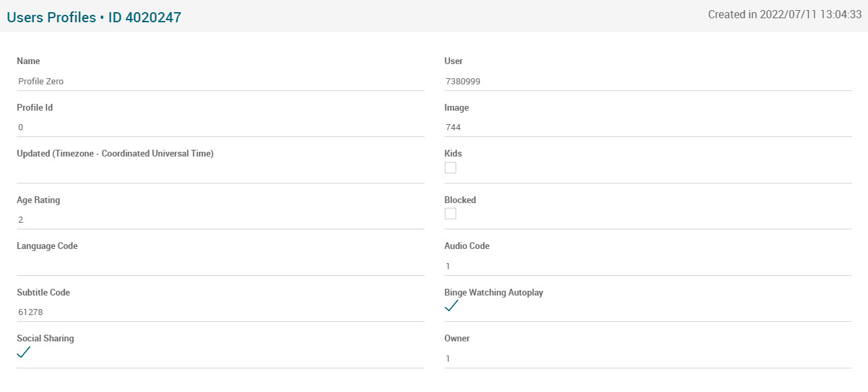Disable the Binge Watching Autoplay checkmark

click(452, 306)
